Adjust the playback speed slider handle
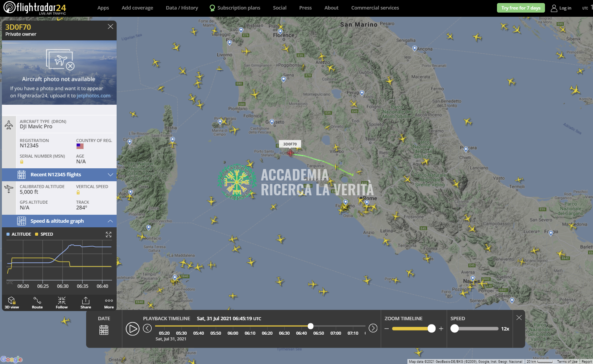This screenshot has width=593, height=364. point(455,329)
